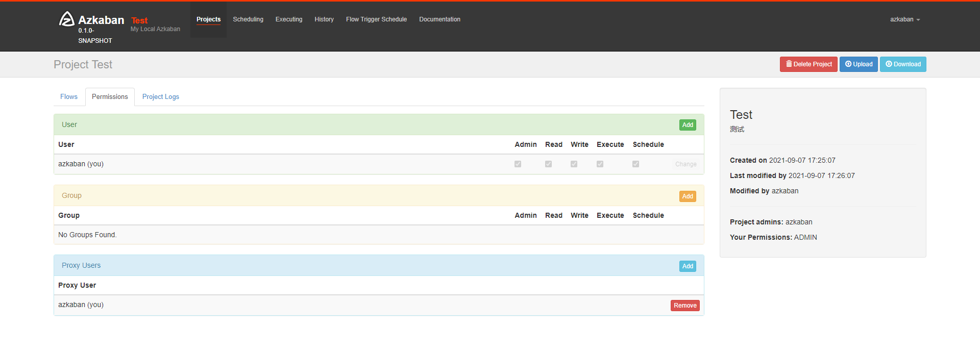Click Your Permissions: ADMIN
This screenshot has height=354, width=980.
click(773, 237)
